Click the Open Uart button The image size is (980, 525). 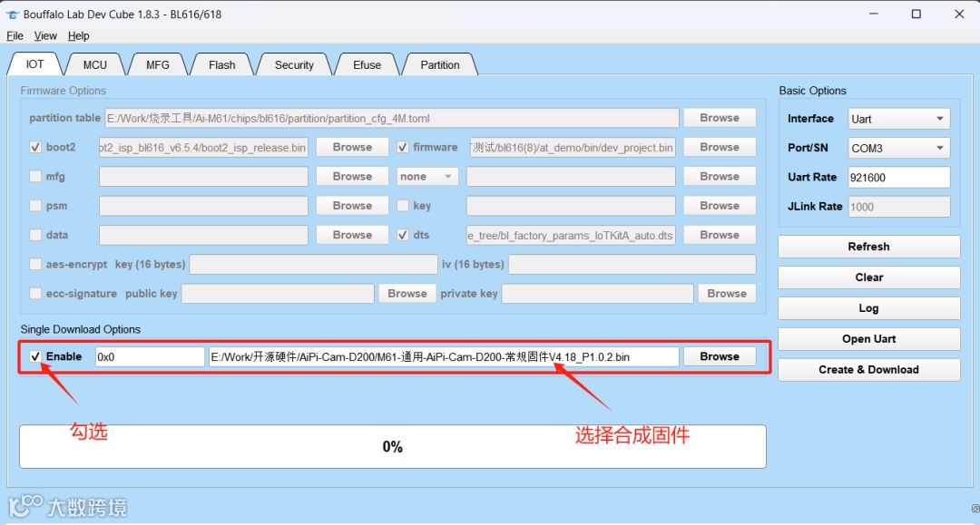click(x=868, y=339)
